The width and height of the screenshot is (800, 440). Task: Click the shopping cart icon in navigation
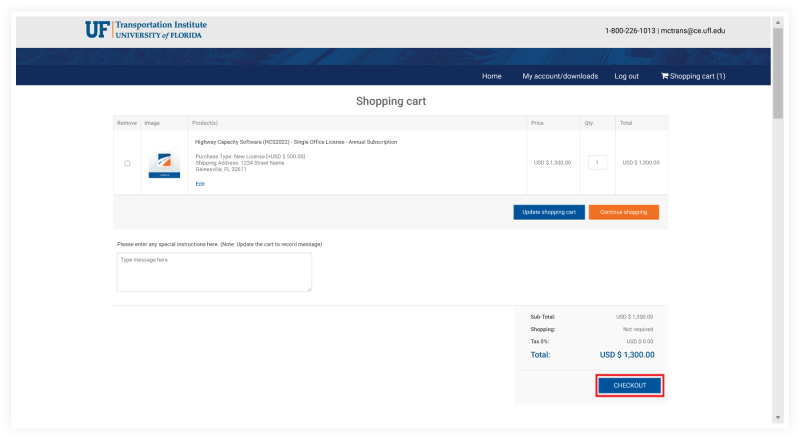click(664, 76)
